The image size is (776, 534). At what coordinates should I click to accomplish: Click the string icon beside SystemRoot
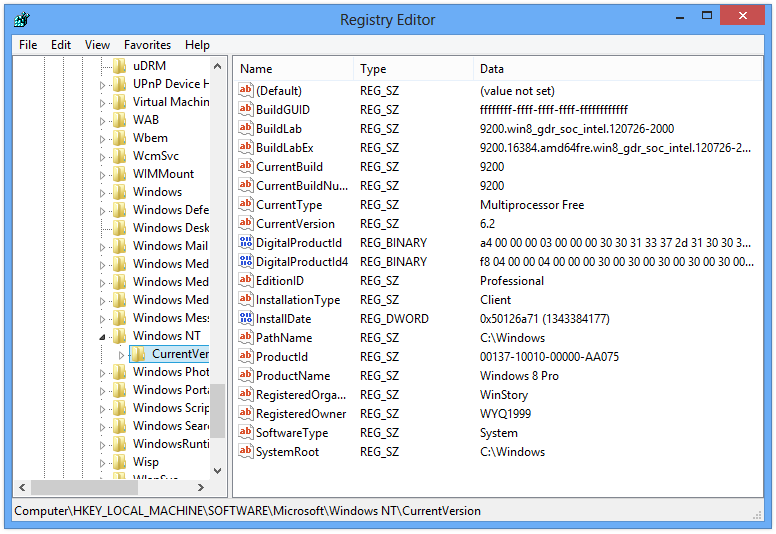coord(245,451)
